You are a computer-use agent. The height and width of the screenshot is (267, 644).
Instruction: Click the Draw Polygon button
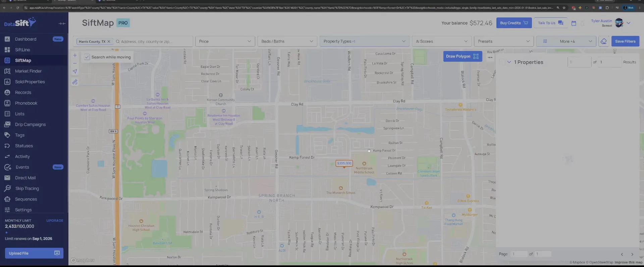coord(463,56)
